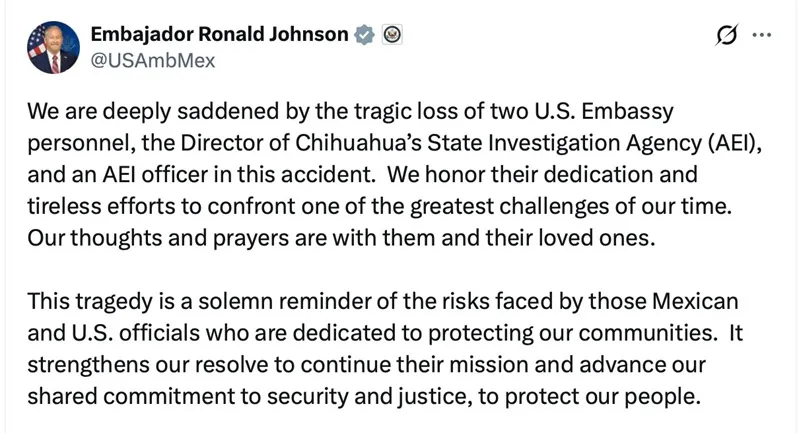Click the display name Embajador Ronald Johnson
This screenshot has width=799, height=433.
pos(219,34)
